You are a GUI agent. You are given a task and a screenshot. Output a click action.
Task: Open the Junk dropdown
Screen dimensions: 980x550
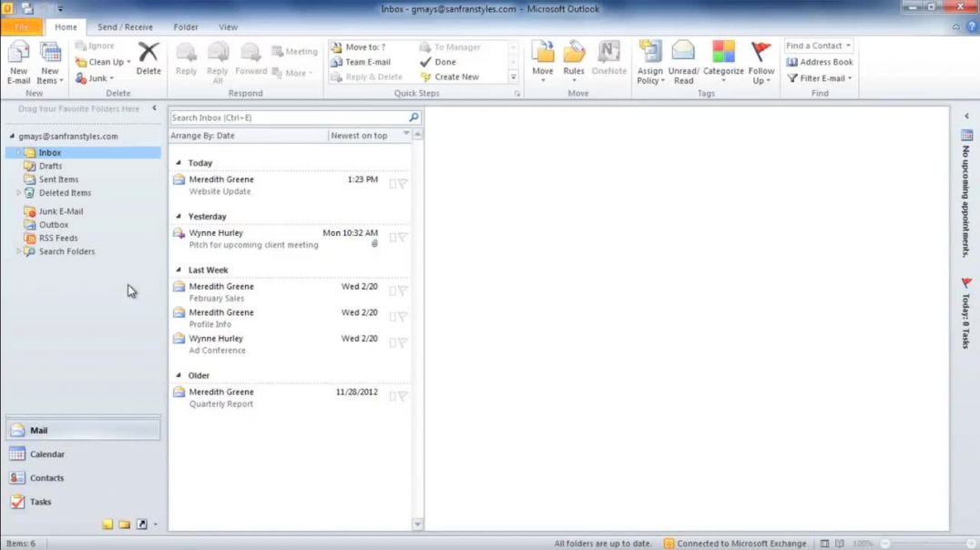95,78
